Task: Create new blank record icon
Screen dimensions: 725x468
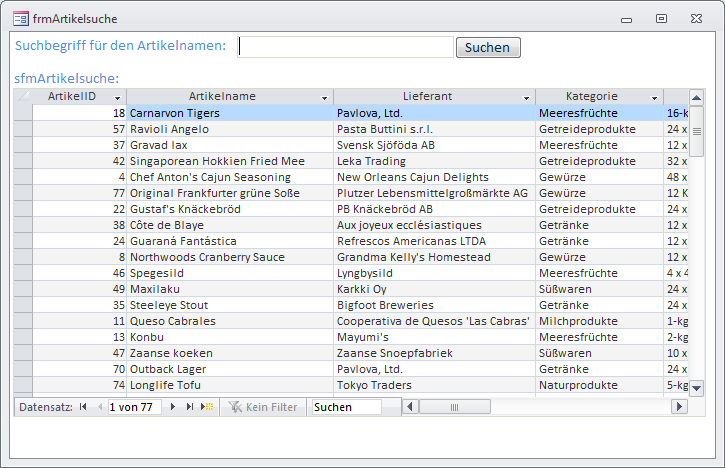Action: [x=207, y=407]
